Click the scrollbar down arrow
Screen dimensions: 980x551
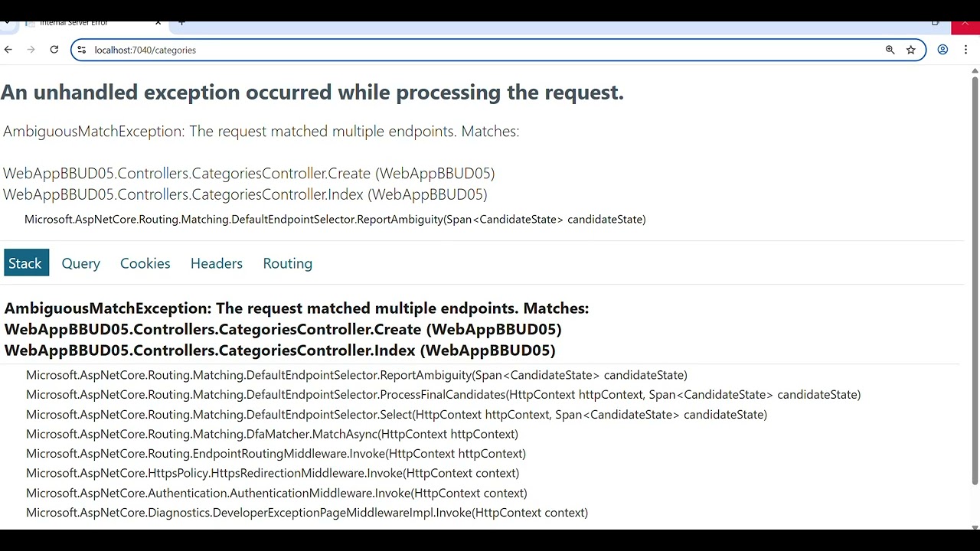point(975,527)
